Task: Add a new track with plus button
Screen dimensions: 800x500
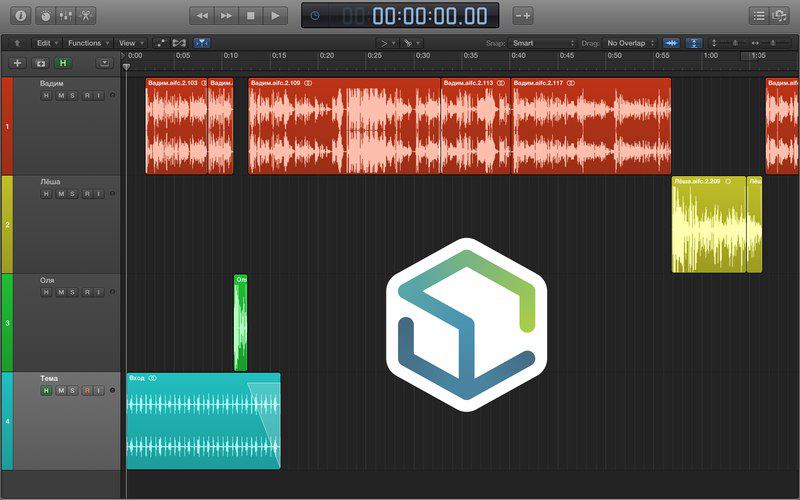Action: [17, 63]
